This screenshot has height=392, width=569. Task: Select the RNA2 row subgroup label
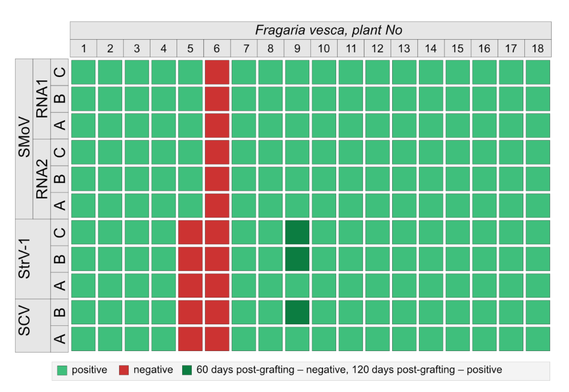[x=42, y=179]
